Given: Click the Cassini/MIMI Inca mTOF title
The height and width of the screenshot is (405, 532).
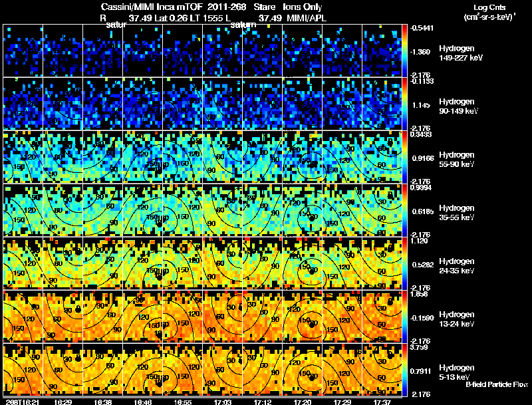Looking at the screenshot, I should pyautogui.click(x=152, y=7).
